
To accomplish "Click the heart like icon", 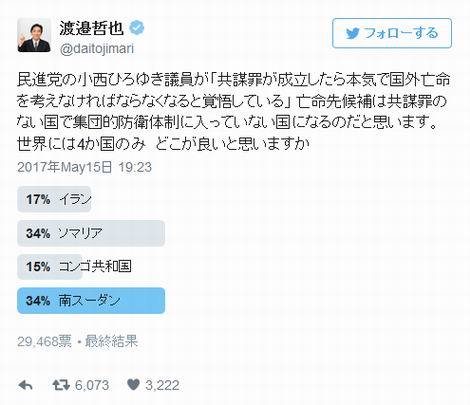I will tap(133, 385).
